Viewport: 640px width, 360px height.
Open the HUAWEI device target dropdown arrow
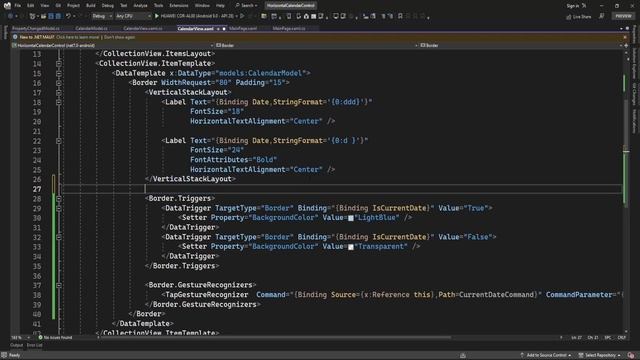coord(237,16)
